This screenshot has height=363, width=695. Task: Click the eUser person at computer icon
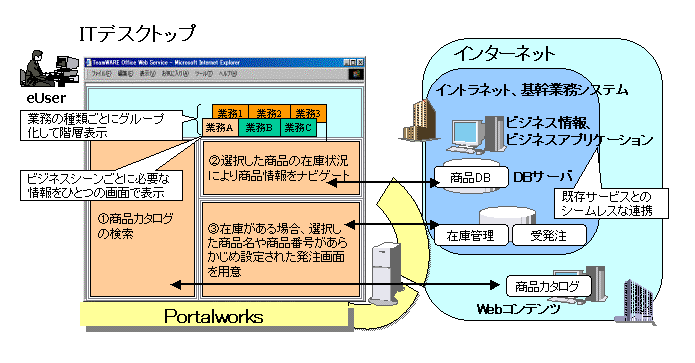(x=48, y=69)
